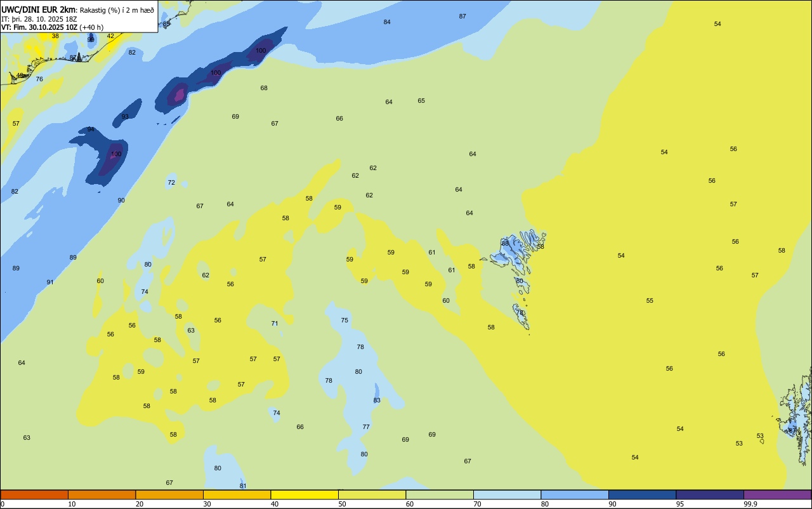Click the "IT: þri. 28. 10. 2025 18Z" line

(x=39, y=19)
